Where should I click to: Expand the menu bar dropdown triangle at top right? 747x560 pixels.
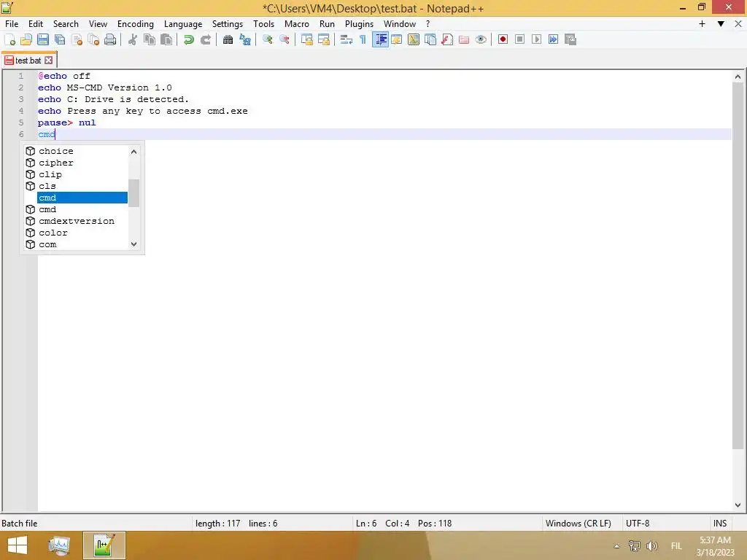(x=721, y=24)
